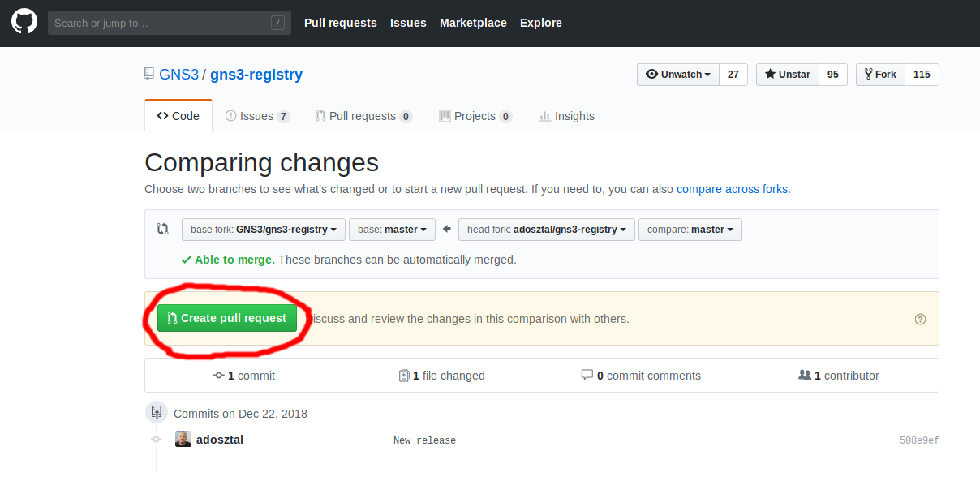The height and width of the screenshot is (477, 980).
Task: Open the 27 watchers count
Action: 733,75
